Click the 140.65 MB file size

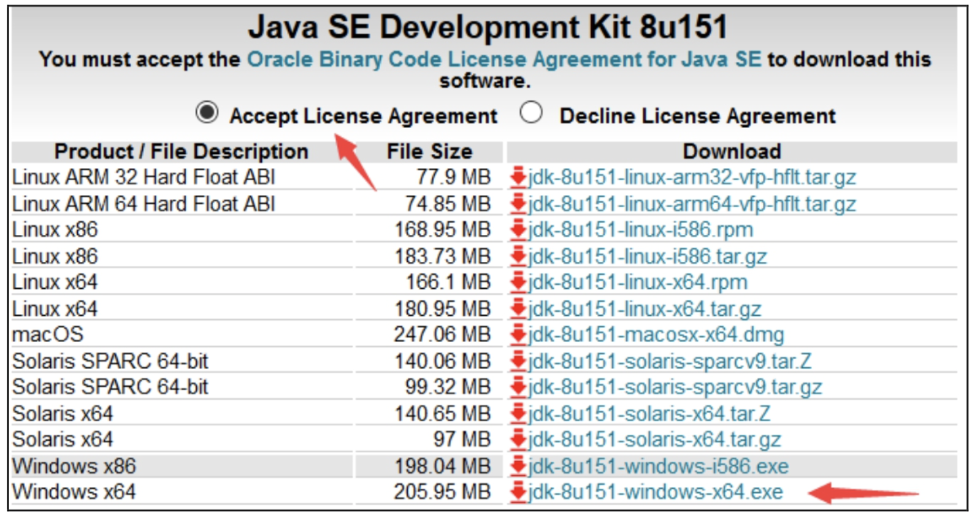(x=442, y=414)
